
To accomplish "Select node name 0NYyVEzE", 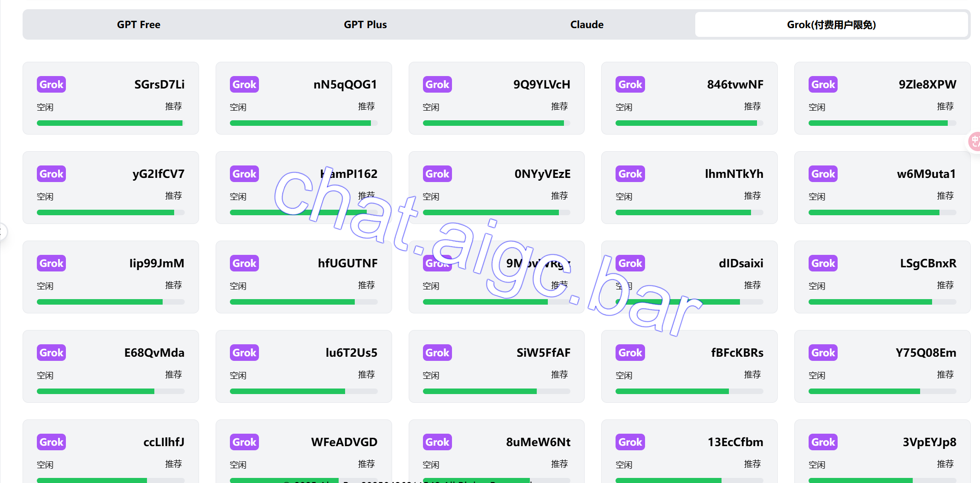I will (542, 174).
